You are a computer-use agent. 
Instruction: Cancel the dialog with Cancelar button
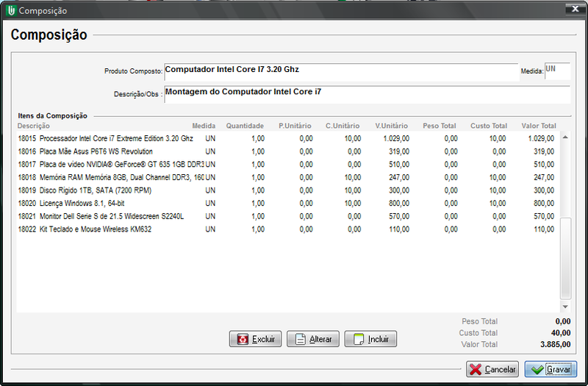click(x=492, y=369)
